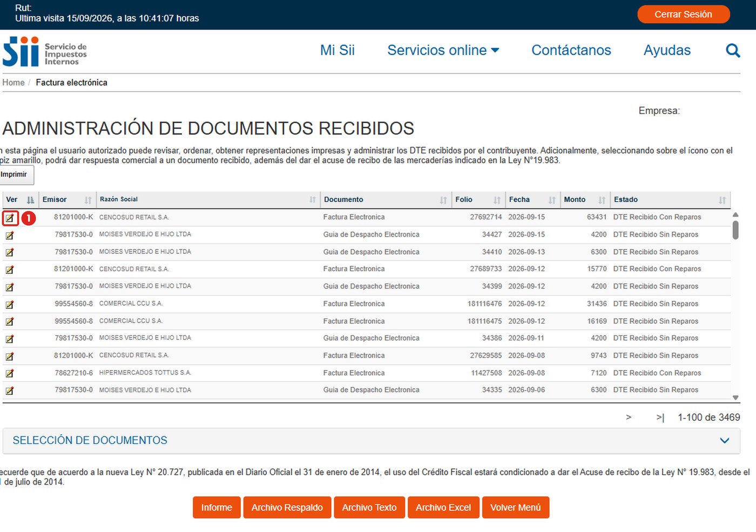Viewport: 756px width, 532px height.
Task: Select the "HIPERMERCADOS TOTTUS S.A." cell
Action: click(x=145, y=373)
